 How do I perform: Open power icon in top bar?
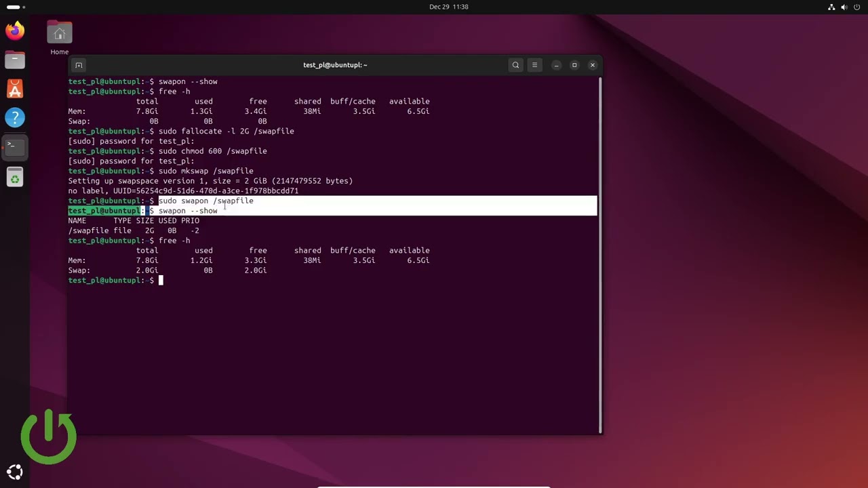pyautogui.click(x=857, y=7)
